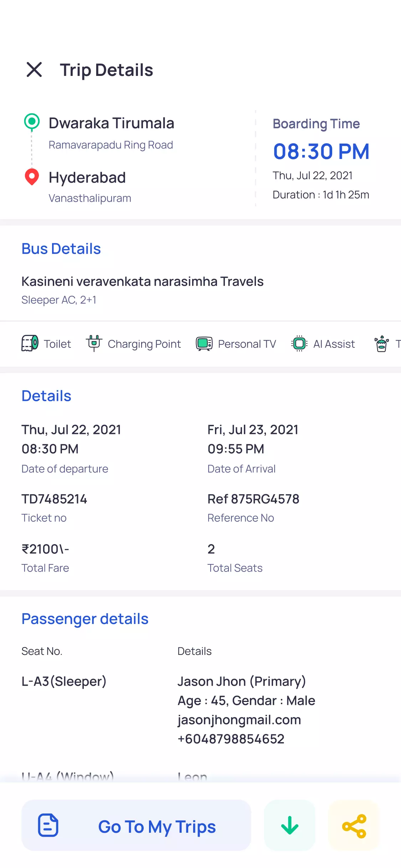
Task: Tap the Kasineni veravenkata narasimha Travels name
Action: point(143,281)
